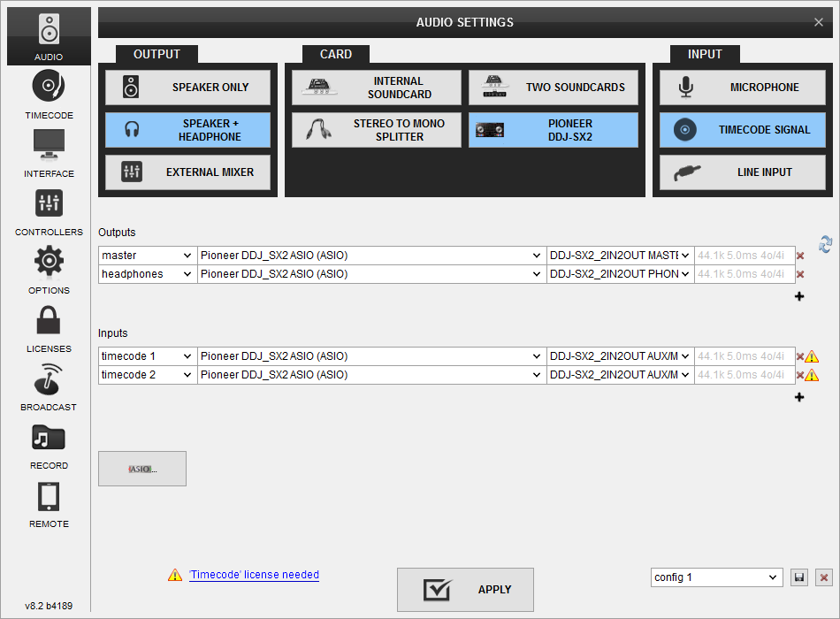The width and height of the screenshot is (840, 619).
Task: Choose the Two Soundcards option
Action: pos(554,88)
